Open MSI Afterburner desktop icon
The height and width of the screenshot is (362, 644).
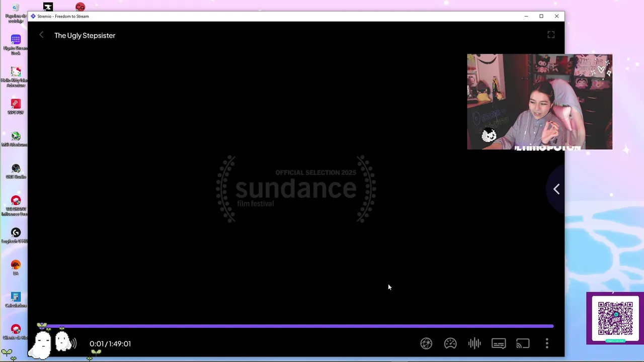click(x=16, y=139)
